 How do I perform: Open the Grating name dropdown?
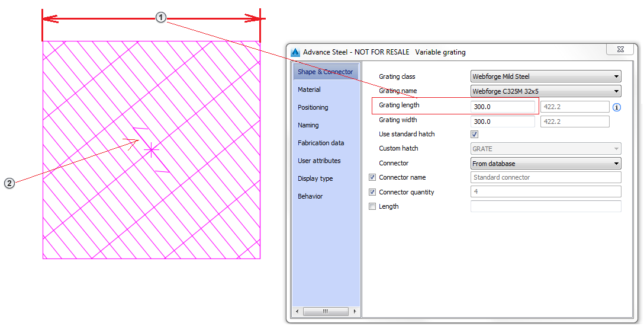coord(546,91)
